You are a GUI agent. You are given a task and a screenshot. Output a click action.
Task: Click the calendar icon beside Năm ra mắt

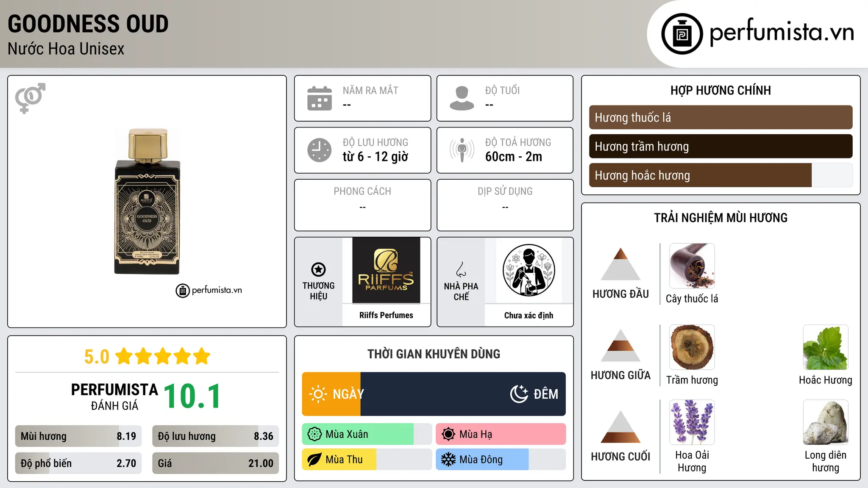pos(320,98)
